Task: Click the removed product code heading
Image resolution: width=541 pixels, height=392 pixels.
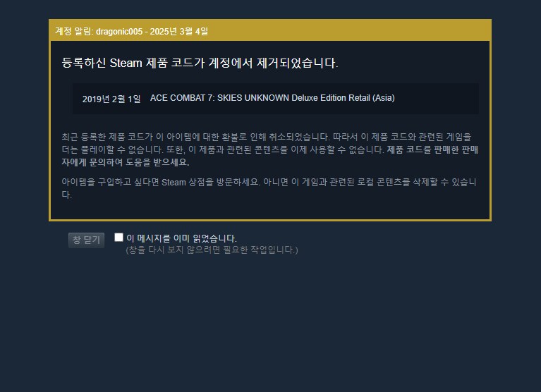Action: coord(200,63)
